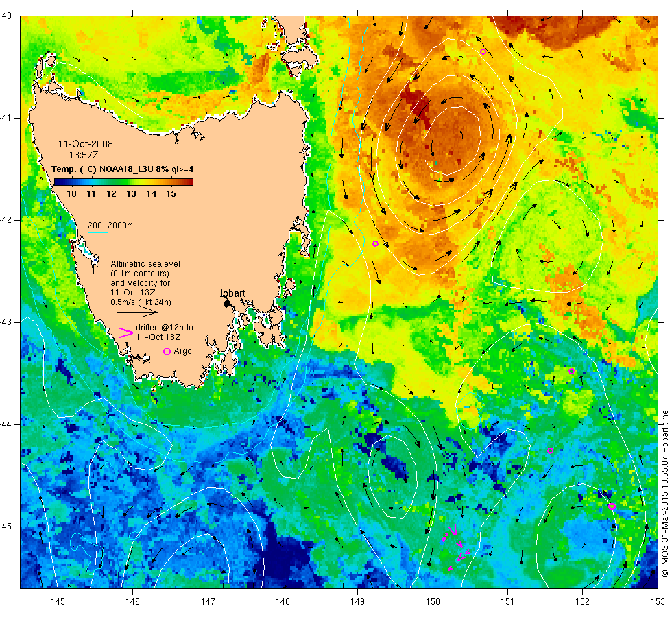Click longitude axis label '146'

(x=133, y=602)
